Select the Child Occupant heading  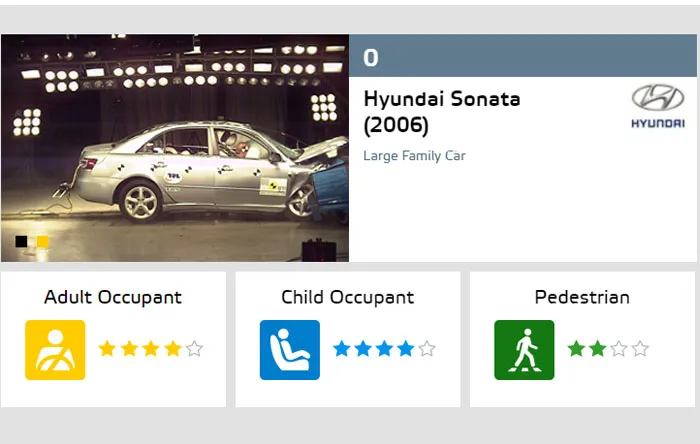tap(347, 297)
